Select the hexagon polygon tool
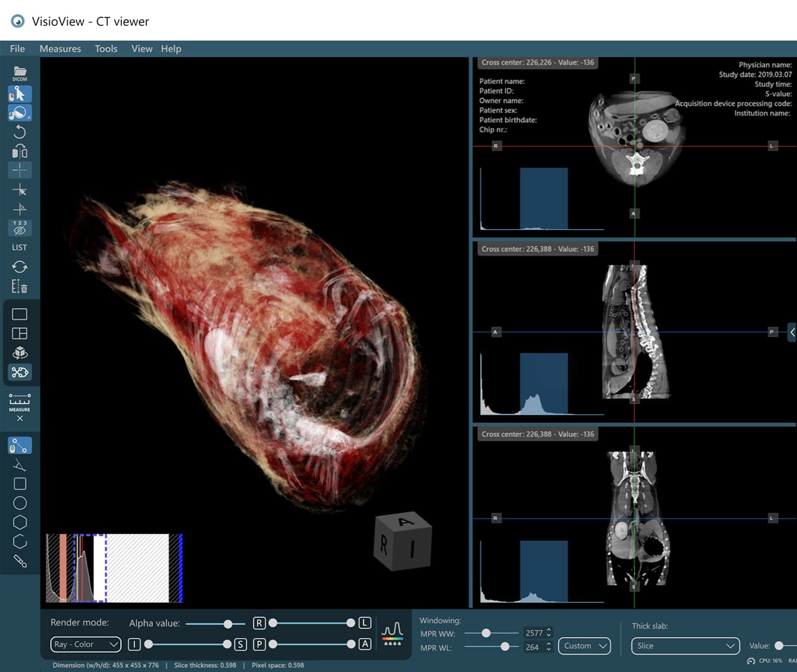Viewport: 797px width, 672px height. (x=20, y=522)
